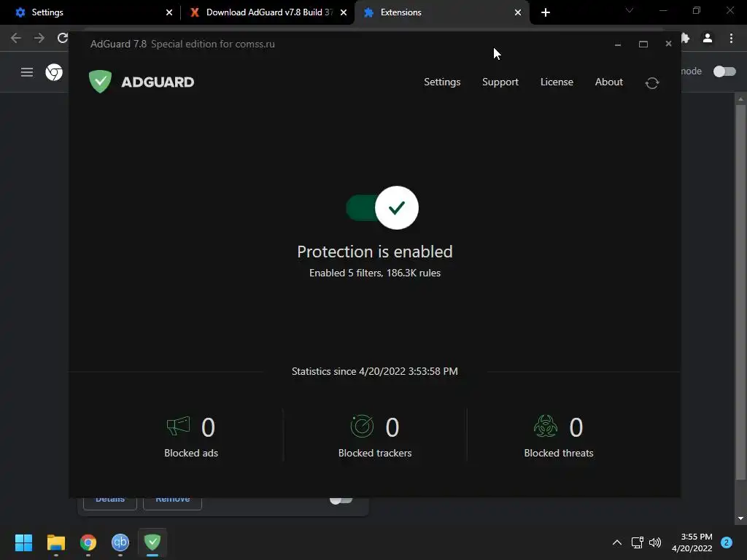Click the refresh filters update icon
The image size is (747, 560).
tap(652, 83)
